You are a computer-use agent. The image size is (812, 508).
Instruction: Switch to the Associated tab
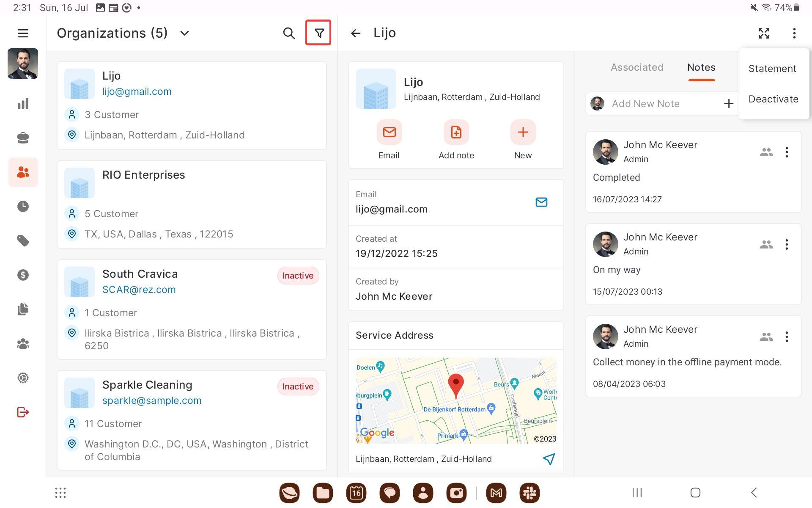(637, 67)
